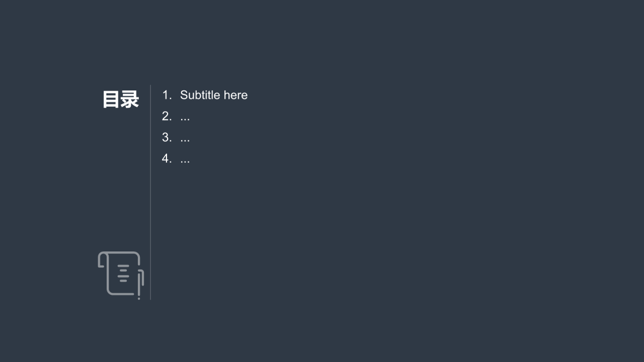
Task: Click the scroll document icon
Action: [x=121, y=275]
